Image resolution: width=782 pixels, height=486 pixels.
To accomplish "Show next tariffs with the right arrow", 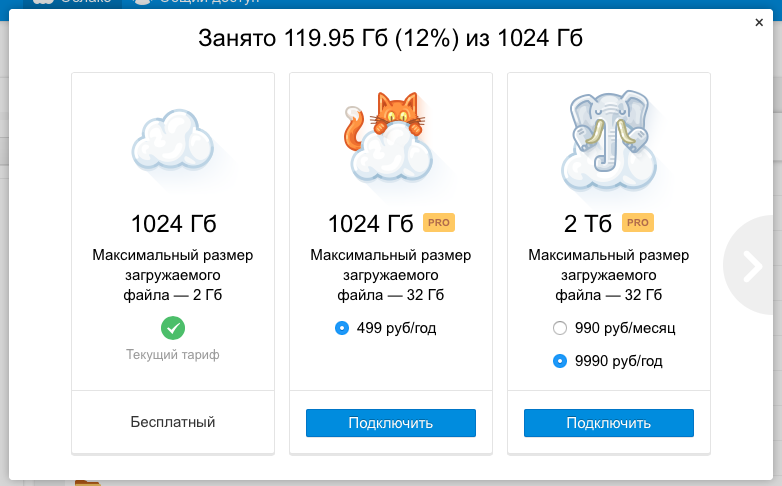I will [753, 265].
